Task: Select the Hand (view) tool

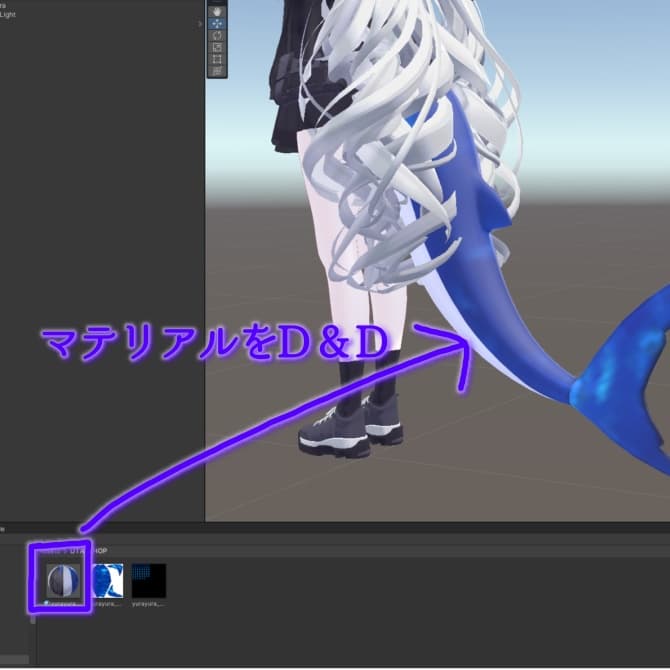Action: [x=217, y=12]
